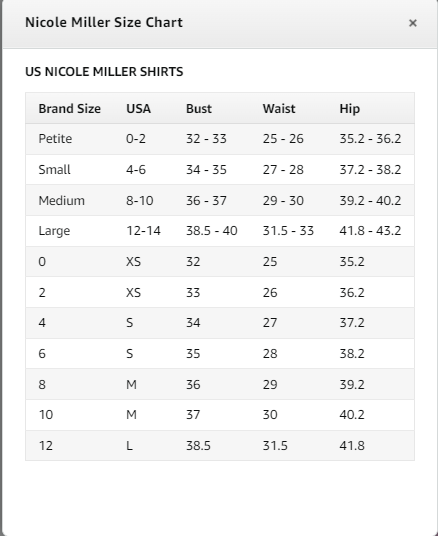This screenshot has width=438, height=536.
Task: Click the 12-14 USA size cell
Action: click(x=143, y=231)
